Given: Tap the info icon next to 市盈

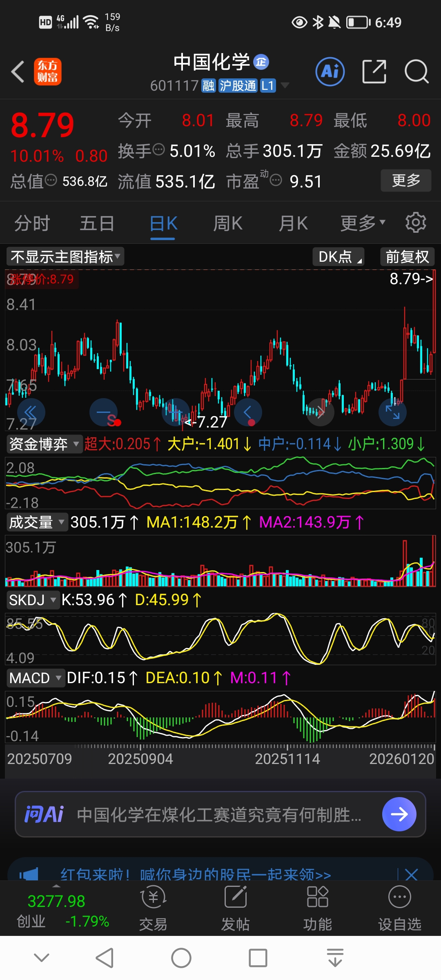Looking at the screenshot, I should click(276, 180).
